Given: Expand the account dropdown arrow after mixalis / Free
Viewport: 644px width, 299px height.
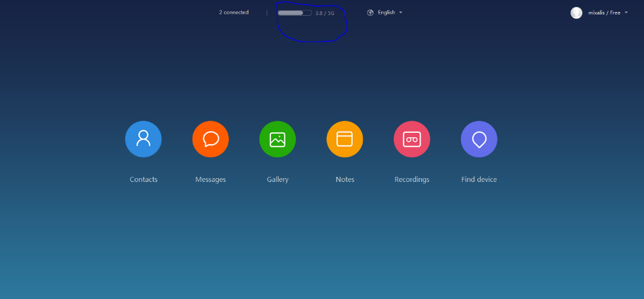Looking at the screenshot, I should 626,13.
